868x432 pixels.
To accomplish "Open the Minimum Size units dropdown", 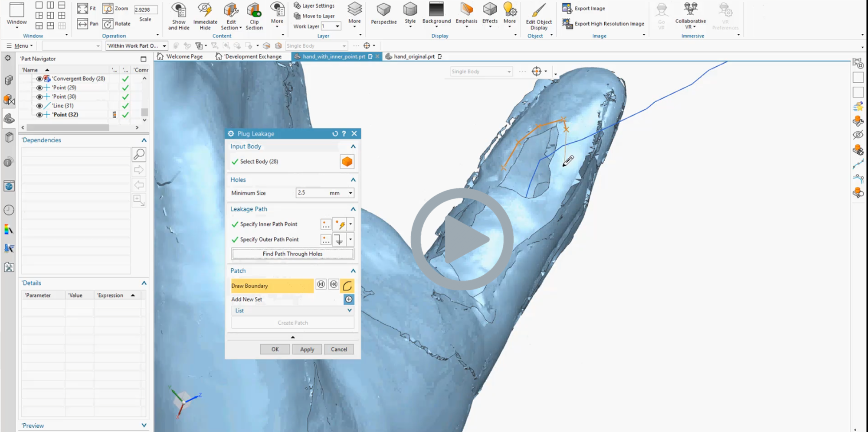I will (350, 193).
